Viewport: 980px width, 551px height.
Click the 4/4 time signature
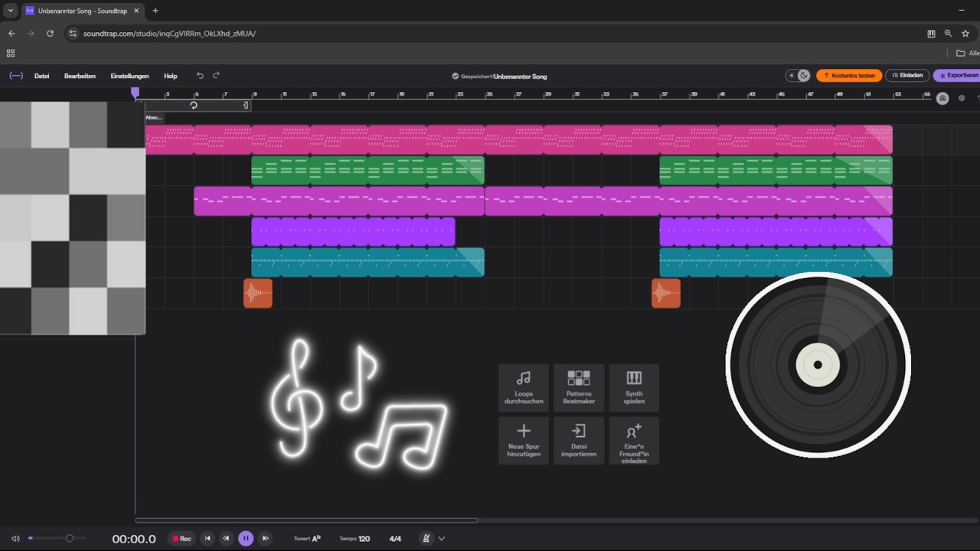(x=395, y=539)
